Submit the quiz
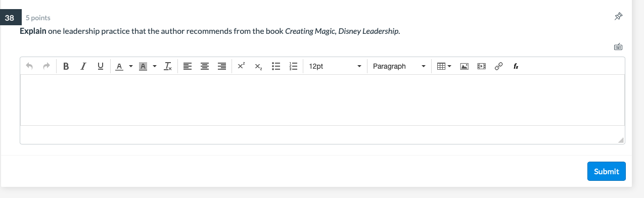Viewport: 644px width, 198px height. [x=606, y=171]
